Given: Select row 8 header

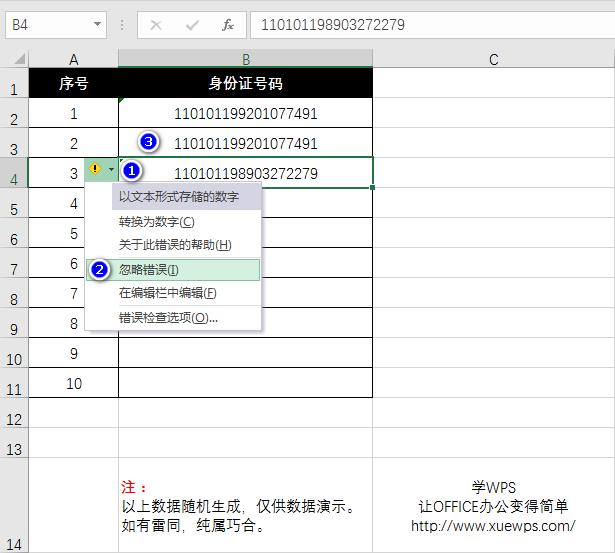Looking at the screenshot, I should [x=14, y=293].
